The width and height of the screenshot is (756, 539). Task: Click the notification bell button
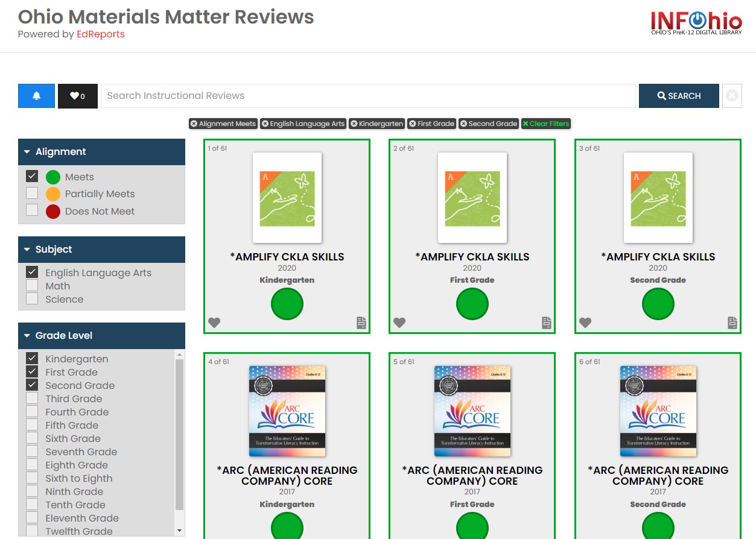point(36,96)
